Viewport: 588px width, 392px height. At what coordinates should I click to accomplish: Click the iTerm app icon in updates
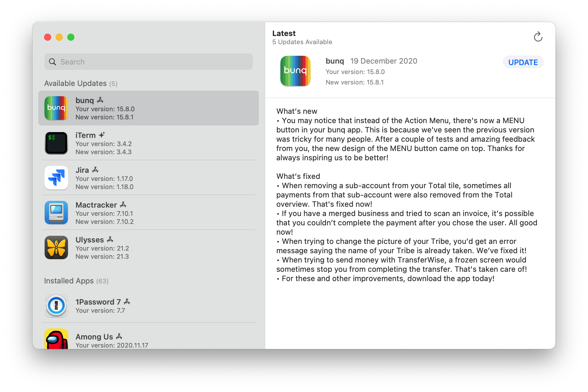tap(57, 143)
